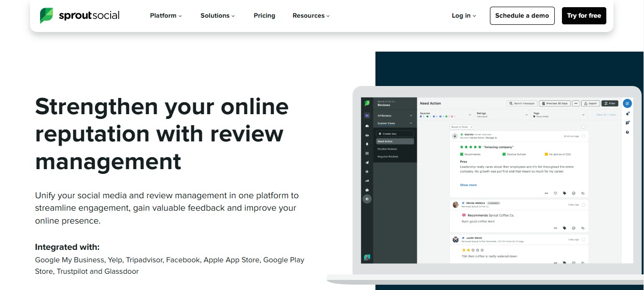Select the Positive Reviews view
644x290 pixels.
(x=387, y=149)
